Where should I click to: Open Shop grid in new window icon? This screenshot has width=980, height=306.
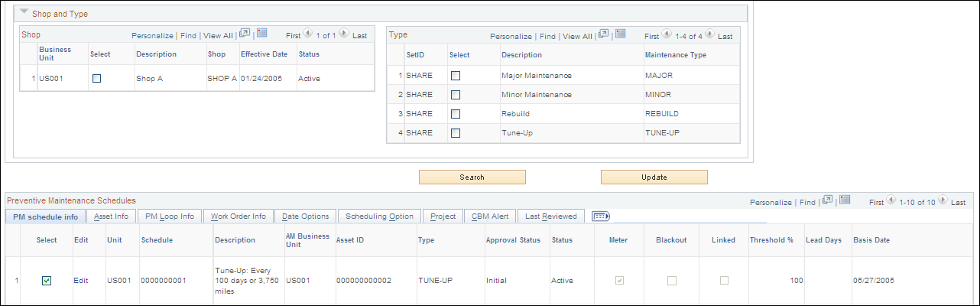click(x=245, y=34)
